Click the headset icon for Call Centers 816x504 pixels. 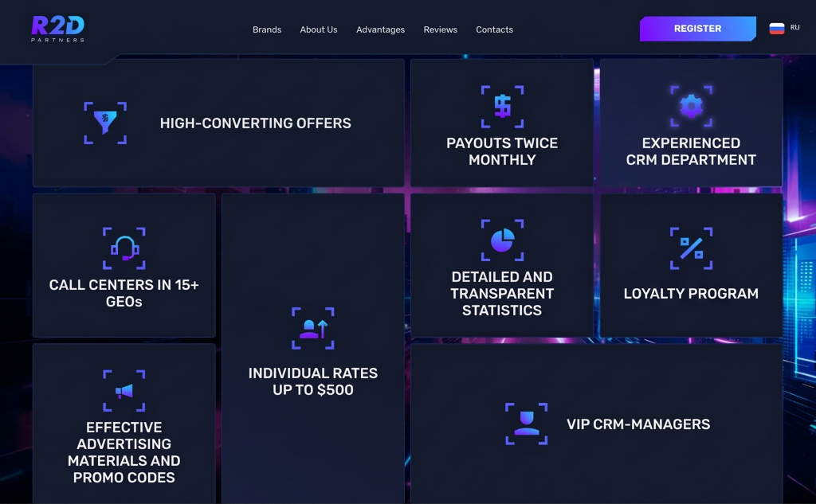(124, 248)
